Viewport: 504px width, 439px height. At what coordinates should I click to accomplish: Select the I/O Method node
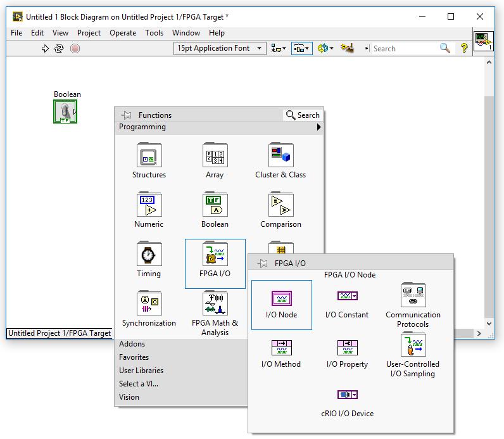[282, 347]
